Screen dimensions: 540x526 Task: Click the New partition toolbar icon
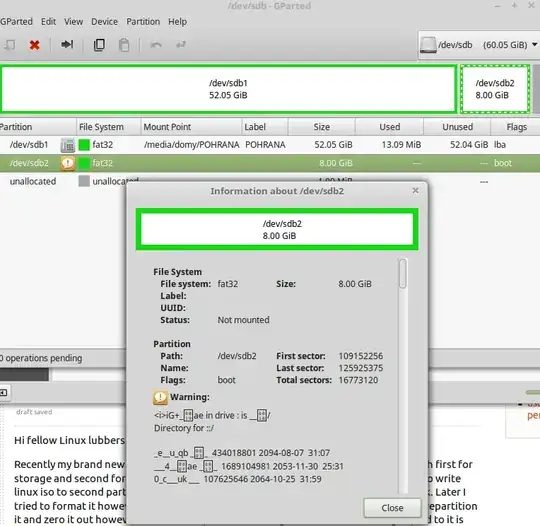10,45
